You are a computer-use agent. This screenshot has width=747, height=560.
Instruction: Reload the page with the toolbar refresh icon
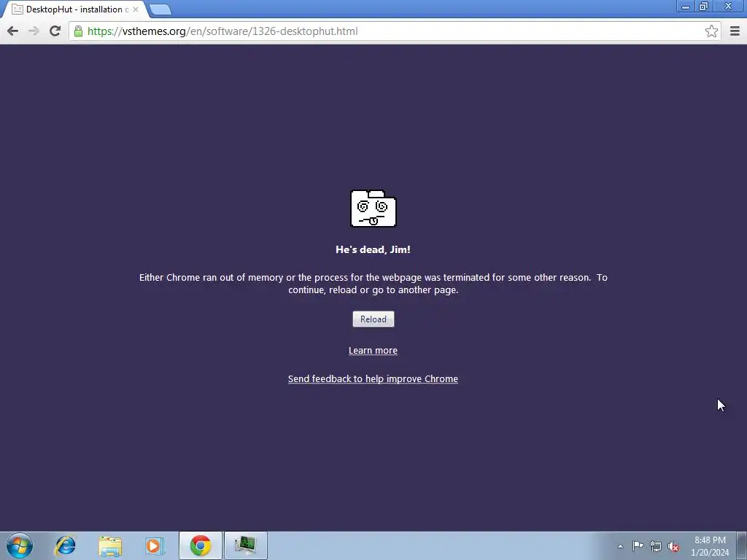pyautogui.click(x=55, y=31)
